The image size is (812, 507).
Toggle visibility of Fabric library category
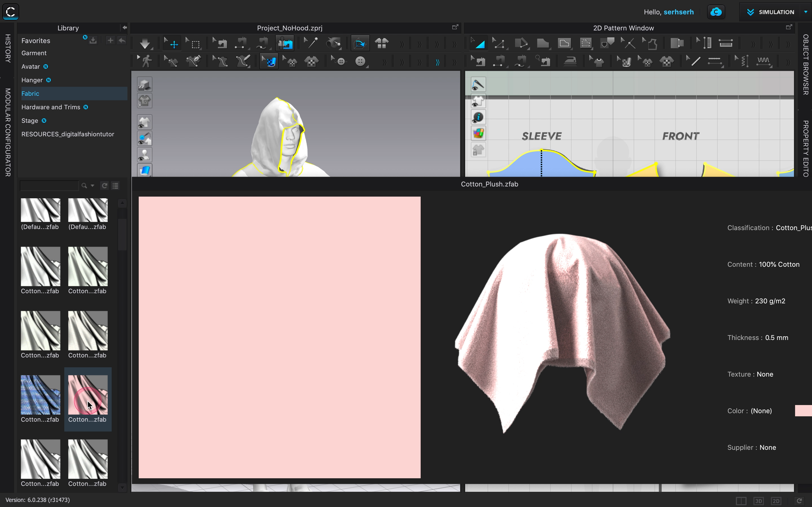tap(30, 94)
